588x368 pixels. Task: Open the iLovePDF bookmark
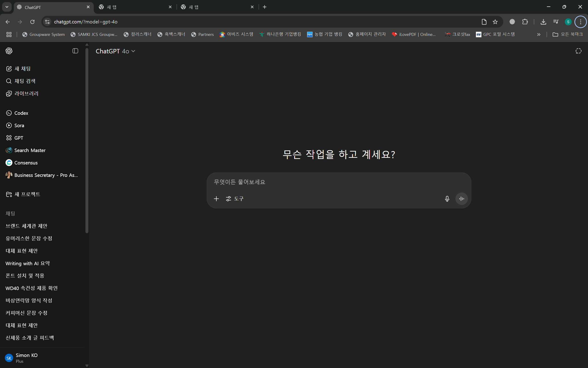[x=414, y=34]
